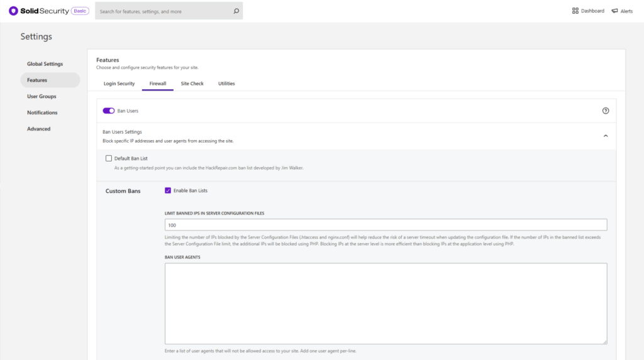Click the Solid Security shield logo
The width and height of the screenshot is (644, 360).
coord(13,11)
